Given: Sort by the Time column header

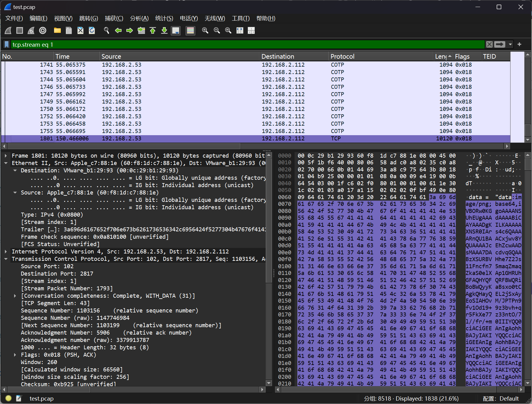Looking at the screenshot, I should point(77,57).
